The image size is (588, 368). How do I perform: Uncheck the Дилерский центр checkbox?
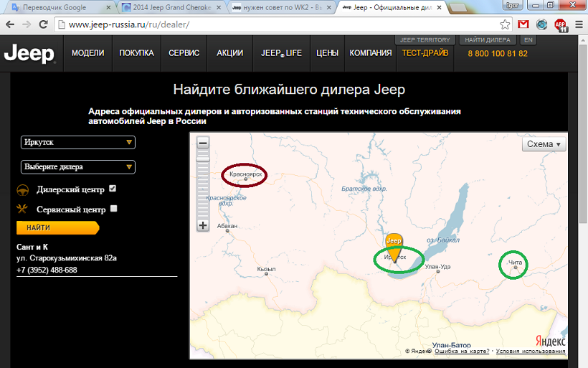point(113,189)
